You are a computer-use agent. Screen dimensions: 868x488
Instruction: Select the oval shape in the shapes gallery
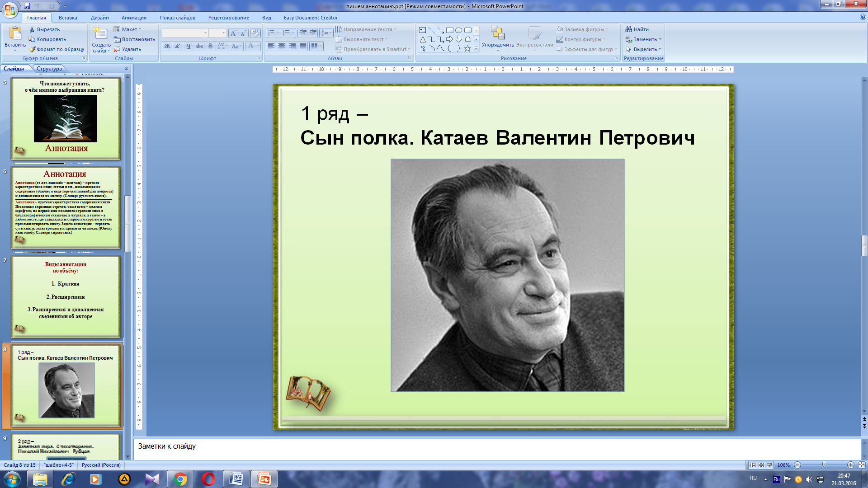pyautogui.click(x=458, y=30)
